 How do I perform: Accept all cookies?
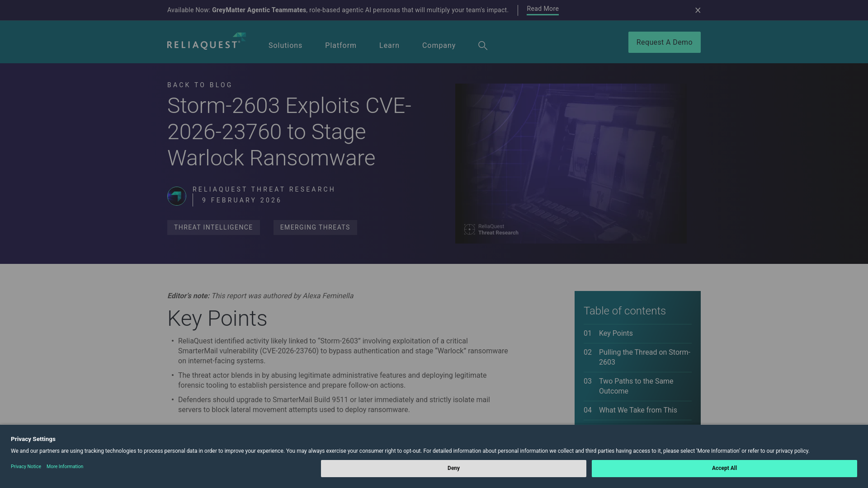click(x=724, y=468)
